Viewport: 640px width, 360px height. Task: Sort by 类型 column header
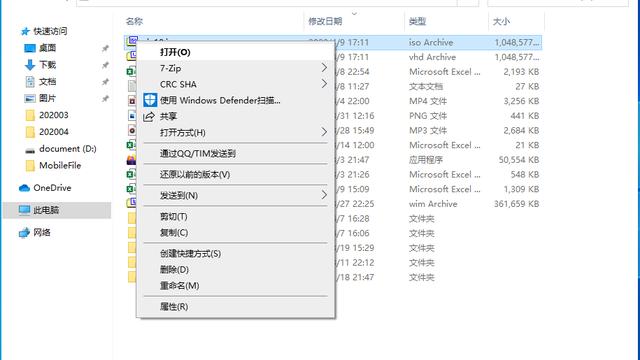click(x=418, y=21)
